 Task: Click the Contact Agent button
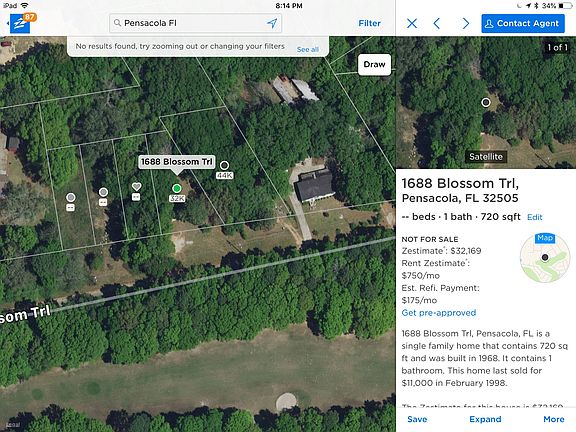[x=523, y=24]
